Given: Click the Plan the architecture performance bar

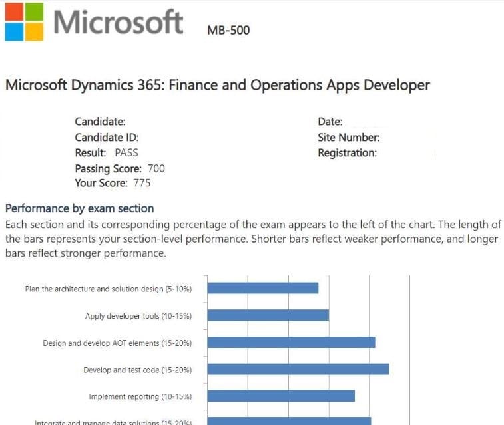Looking at the screenshot, I should (262, 288).
